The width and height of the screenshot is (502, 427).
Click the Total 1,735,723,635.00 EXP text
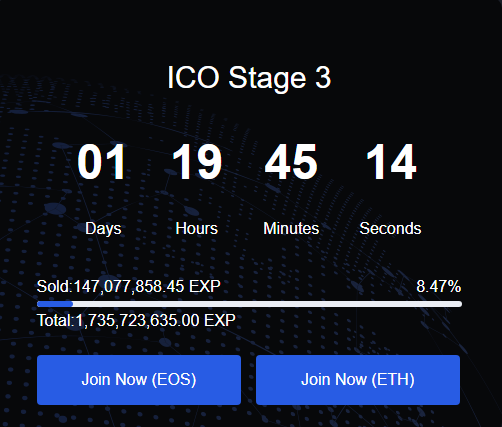pos(136,321)
